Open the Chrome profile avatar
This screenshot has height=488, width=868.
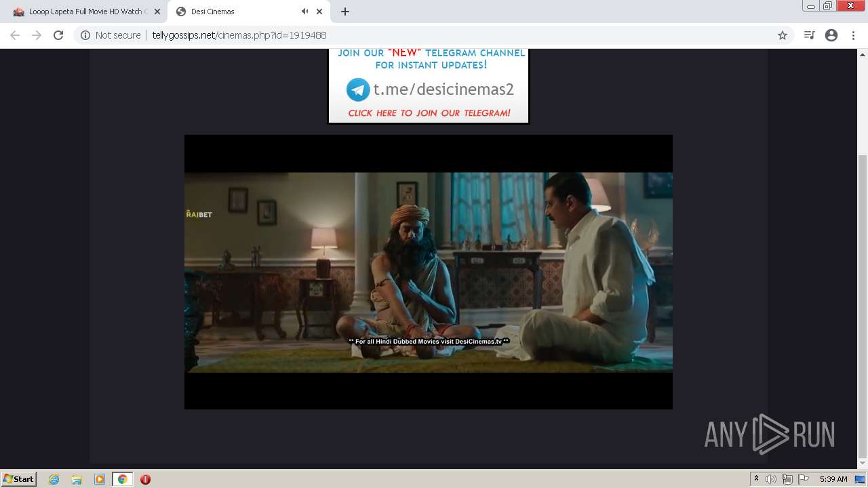[x=831, y=35]
